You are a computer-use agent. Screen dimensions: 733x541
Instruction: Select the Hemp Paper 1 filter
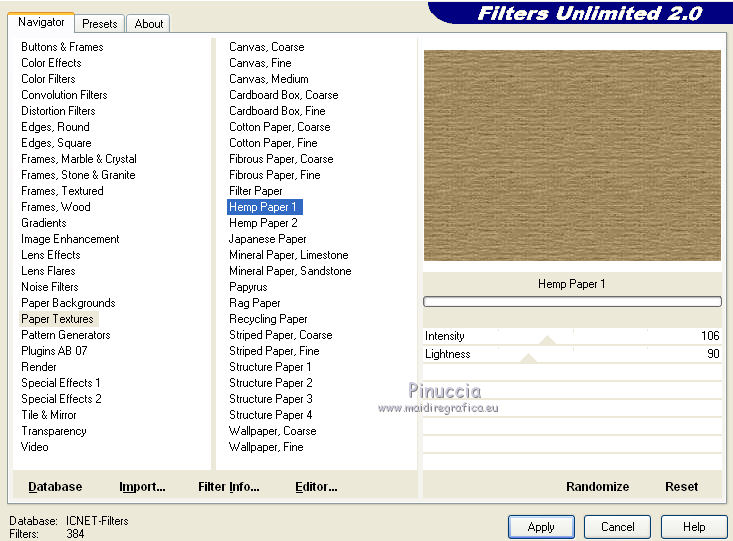(x=265, y=207)
